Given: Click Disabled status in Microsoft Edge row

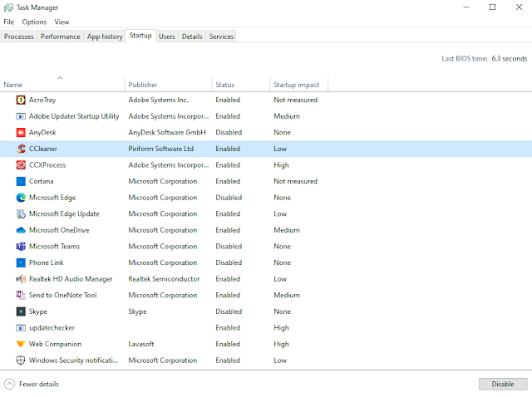Looking at the screenshot, I should pos(229,198).
